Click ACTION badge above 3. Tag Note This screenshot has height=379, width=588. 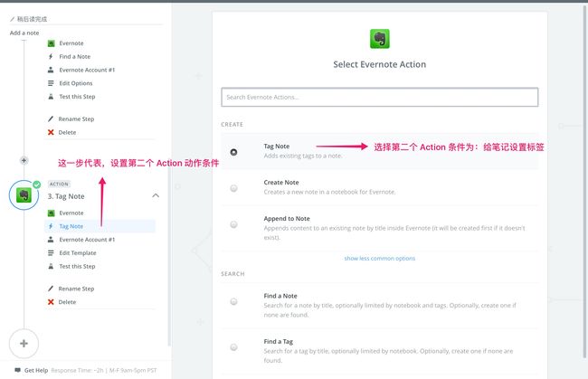tap(59, 184)
